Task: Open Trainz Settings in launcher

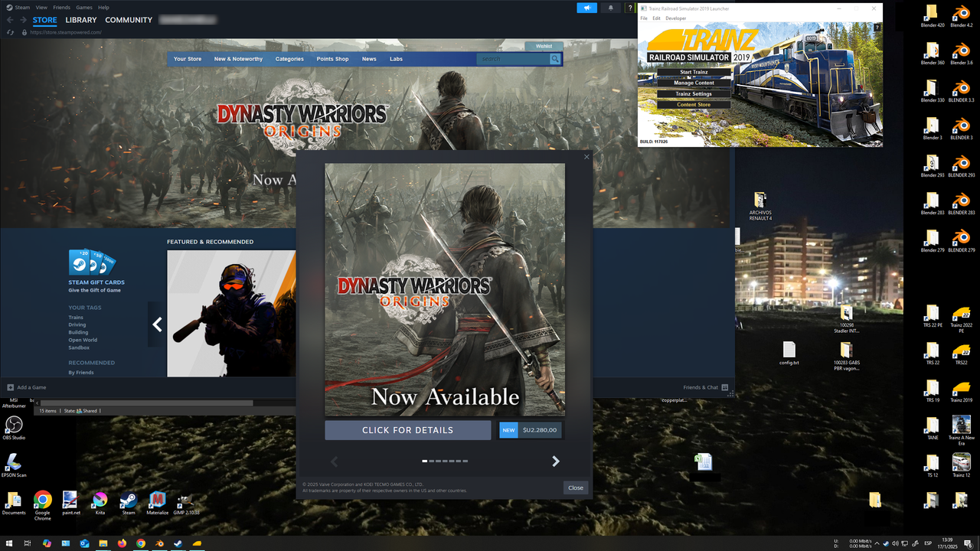Action: (694, 93)
